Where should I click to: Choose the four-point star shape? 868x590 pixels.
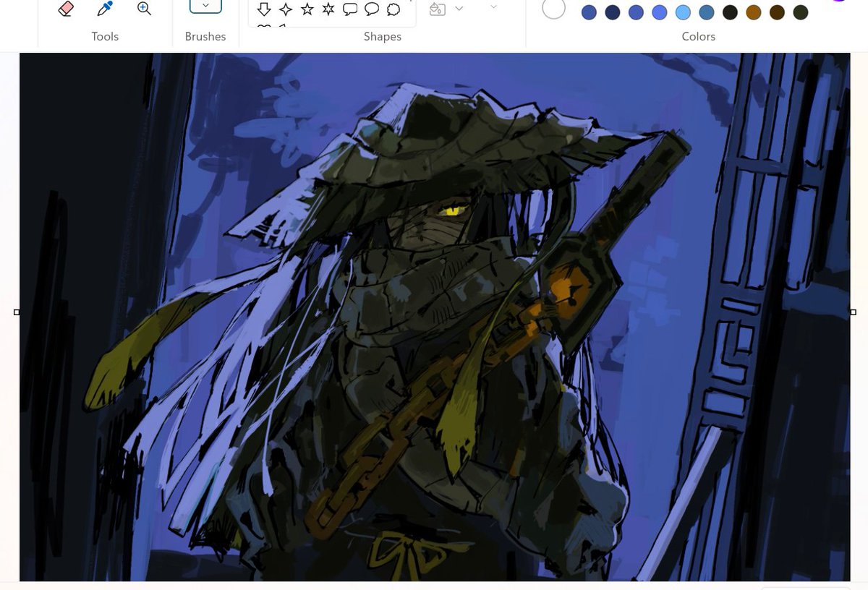pos(286,9)
